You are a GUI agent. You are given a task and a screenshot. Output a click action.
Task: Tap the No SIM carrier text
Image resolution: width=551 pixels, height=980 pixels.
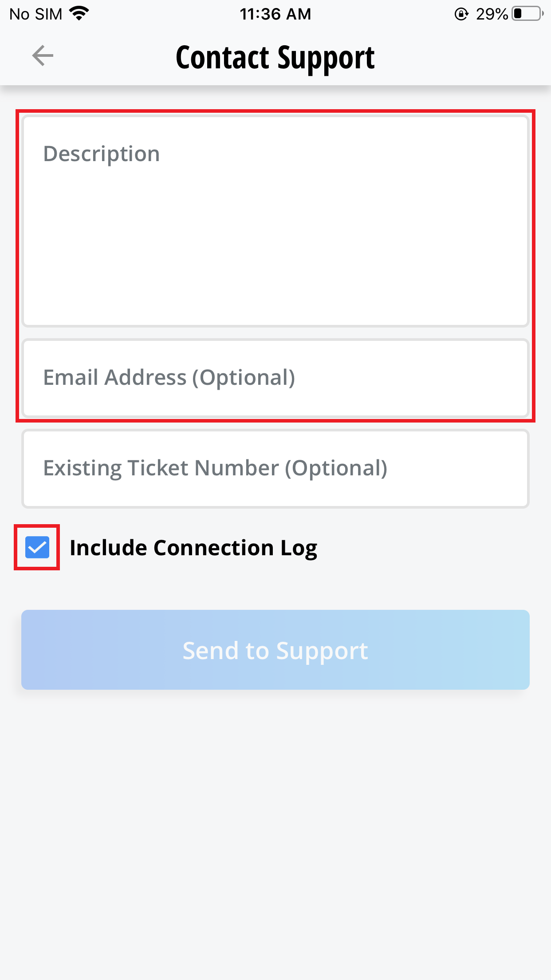(35, 14)
